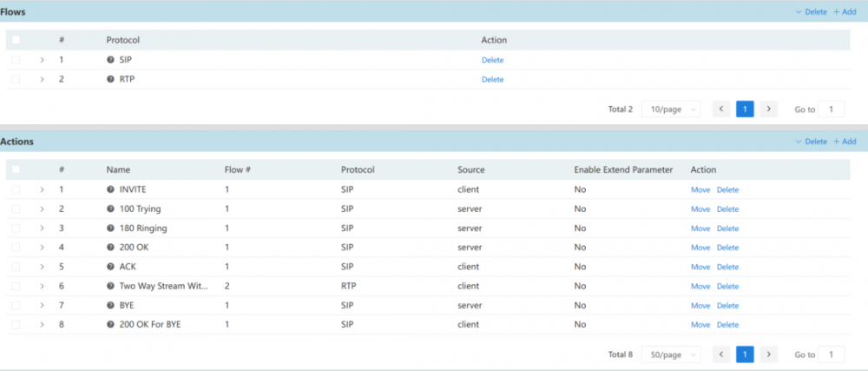Add a new flow with + Add

point(845,11)
